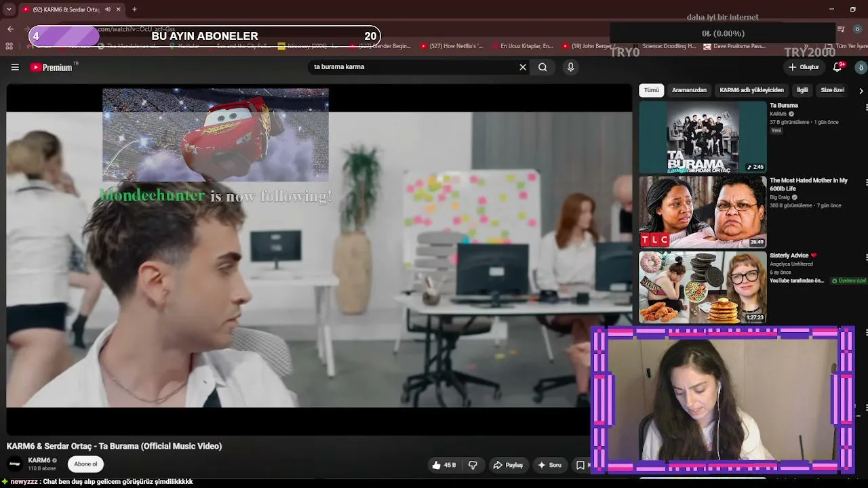Open the account avatar menu
This screenshot has height=488, width=868.
(861, 67)
